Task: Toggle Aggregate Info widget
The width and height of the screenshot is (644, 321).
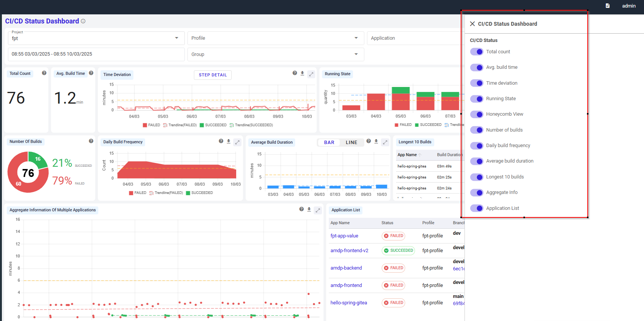Action: [x=477, y=192]
